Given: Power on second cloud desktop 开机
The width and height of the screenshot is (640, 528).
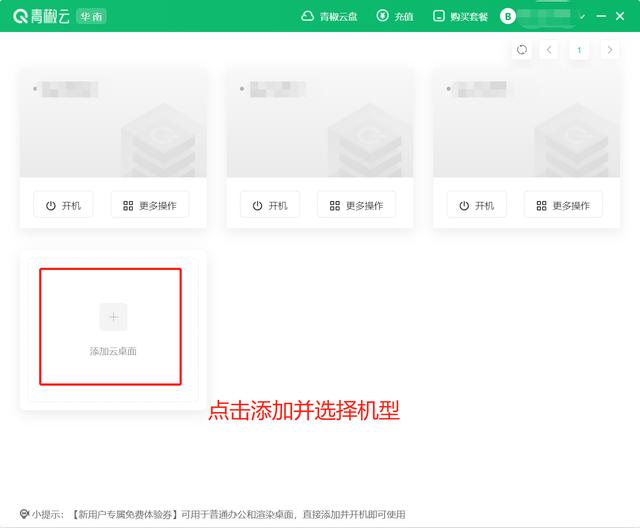Looking at the screenshot, I should pos(270,205).
